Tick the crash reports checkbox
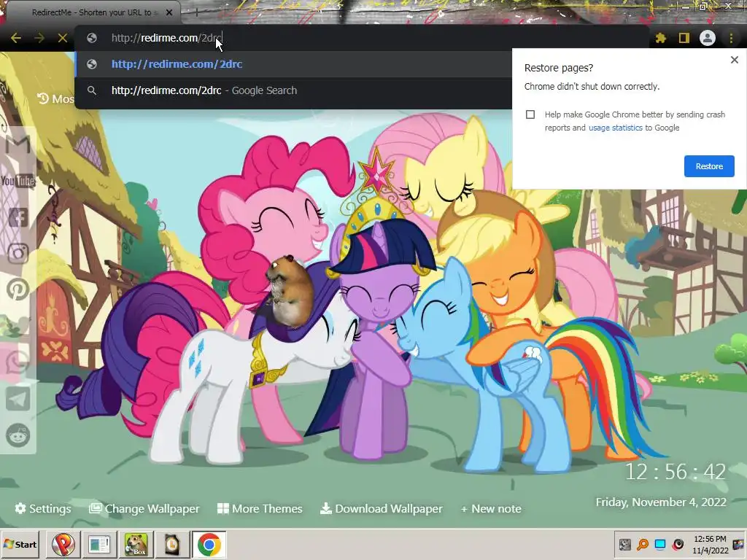 click(530, 114)
